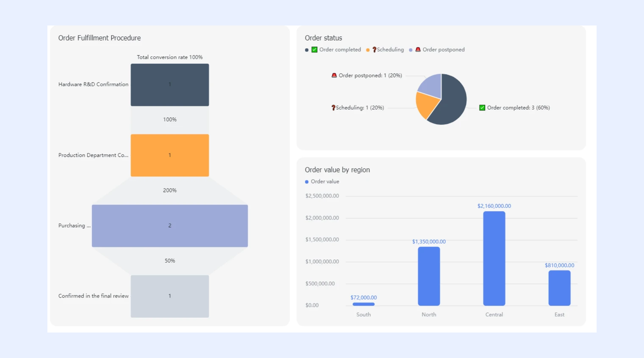Toggle the "Order value" legend text
The width and height of the screenshot is (644, 358).
click(325, 181)
